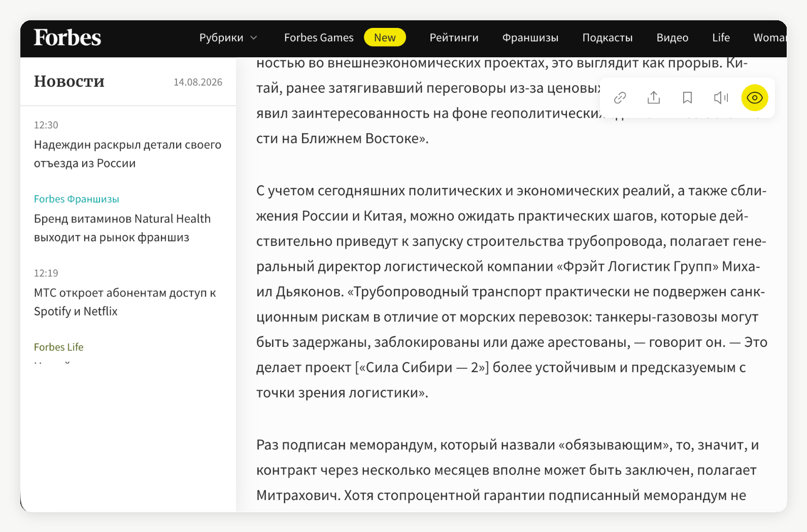The image size is (807, 532).
Task: Click the yellow New badge
Action: (385, 37)
